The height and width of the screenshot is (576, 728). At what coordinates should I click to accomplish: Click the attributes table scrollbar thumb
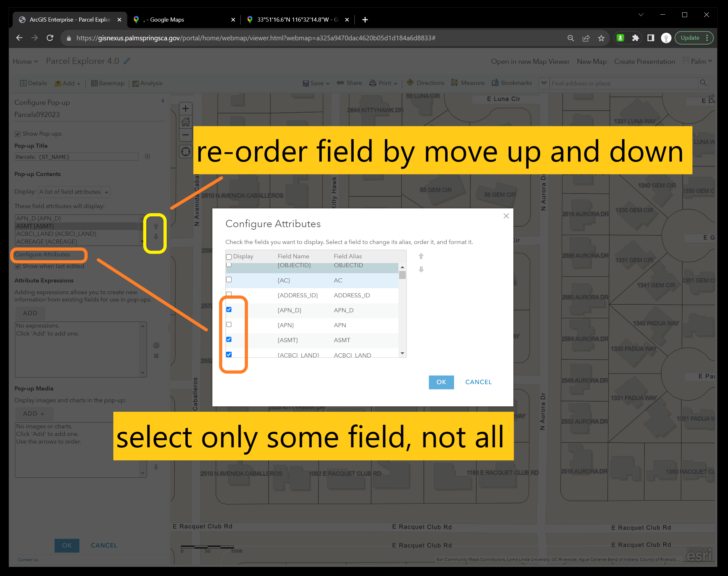click(x=402, y=275)
